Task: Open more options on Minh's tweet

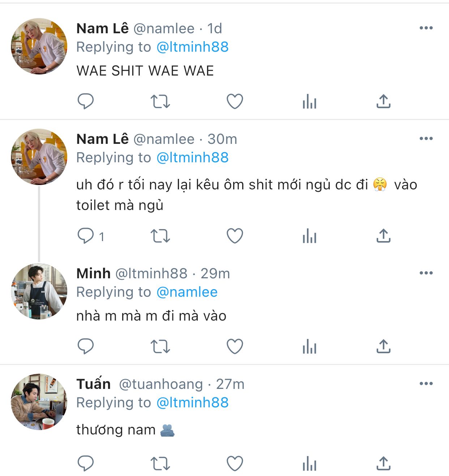Action: point(426,273)
